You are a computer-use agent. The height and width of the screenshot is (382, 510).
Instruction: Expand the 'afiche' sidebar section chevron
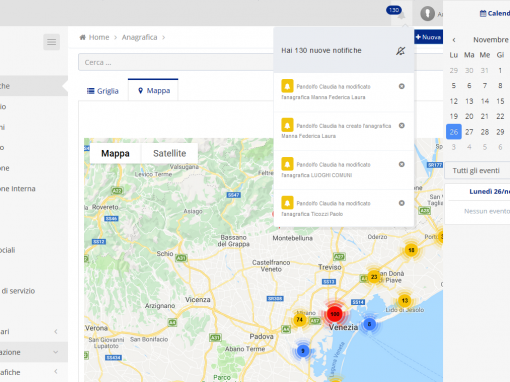coord(56,371)
